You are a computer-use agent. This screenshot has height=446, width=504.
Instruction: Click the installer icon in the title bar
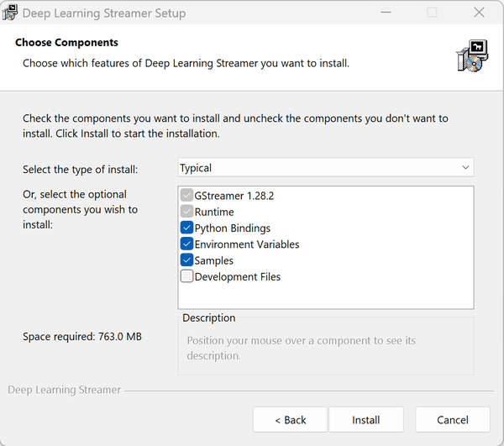pos(9,13)
